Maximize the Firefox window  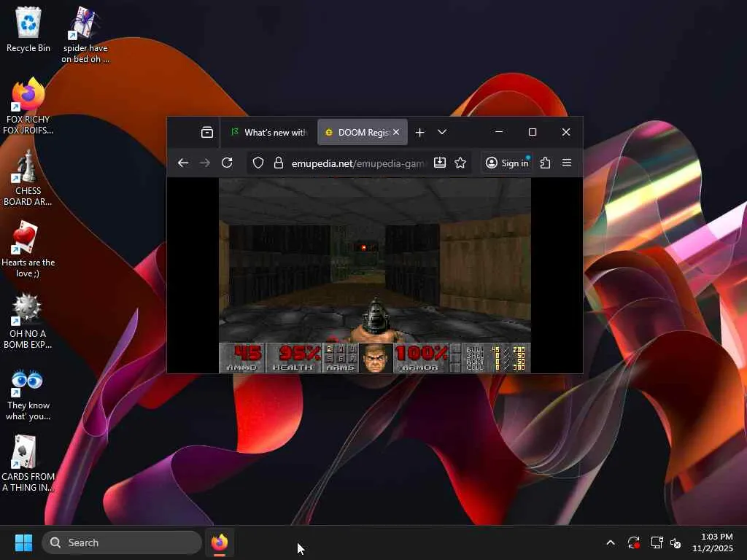point(533,132)
